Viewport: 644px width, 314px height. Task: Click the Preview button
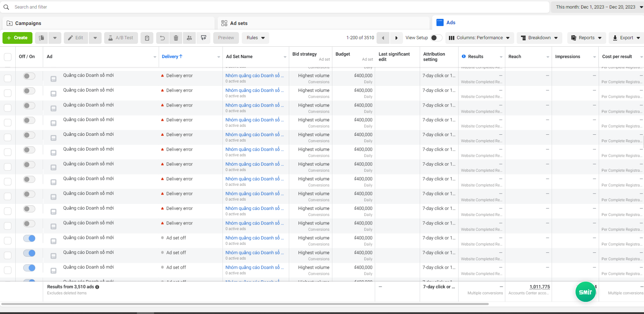point(226,38)
